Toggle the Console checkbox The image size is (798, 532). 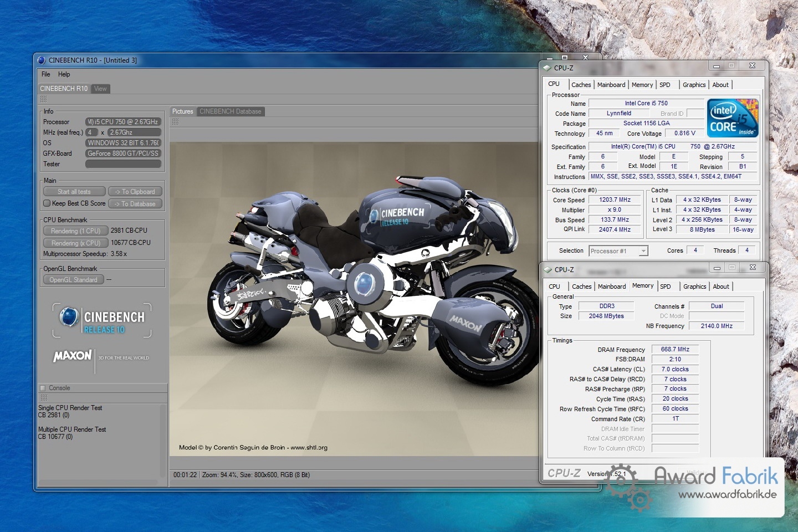point(43,388)
